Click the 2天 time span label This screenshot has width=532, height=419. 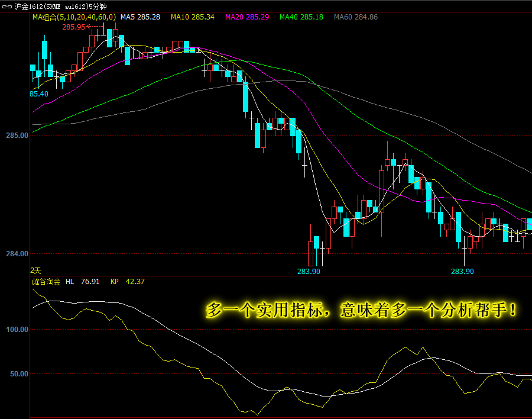[35, 270]
